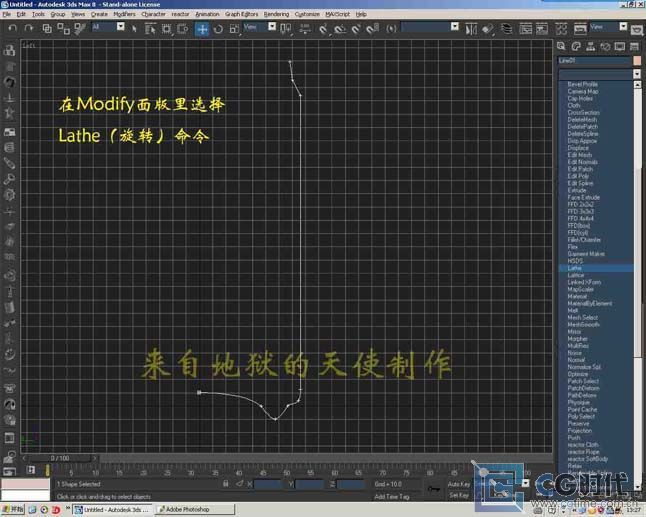The image size is (646, 517).
Task: Switch to Adobe Photoshop taskbar button
Action: 195,510
